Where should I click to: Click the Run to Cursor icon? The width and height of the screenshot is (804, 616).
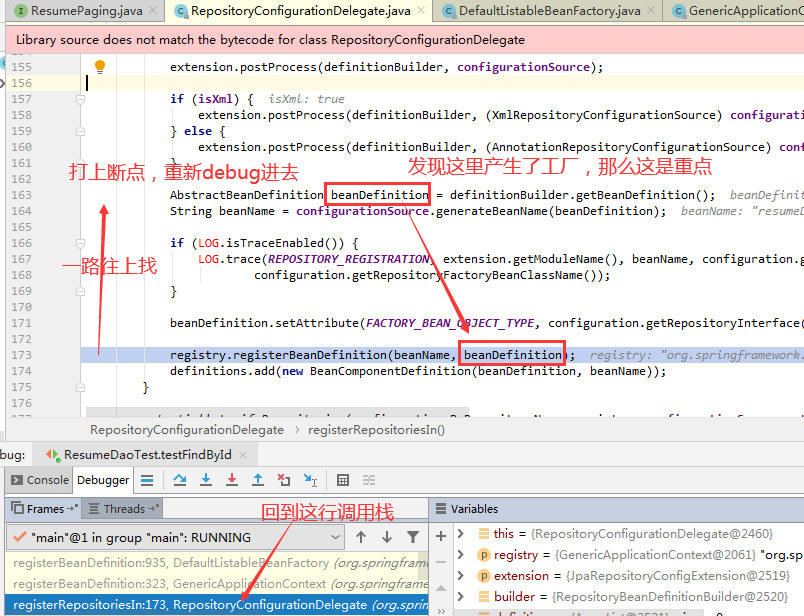310,480
